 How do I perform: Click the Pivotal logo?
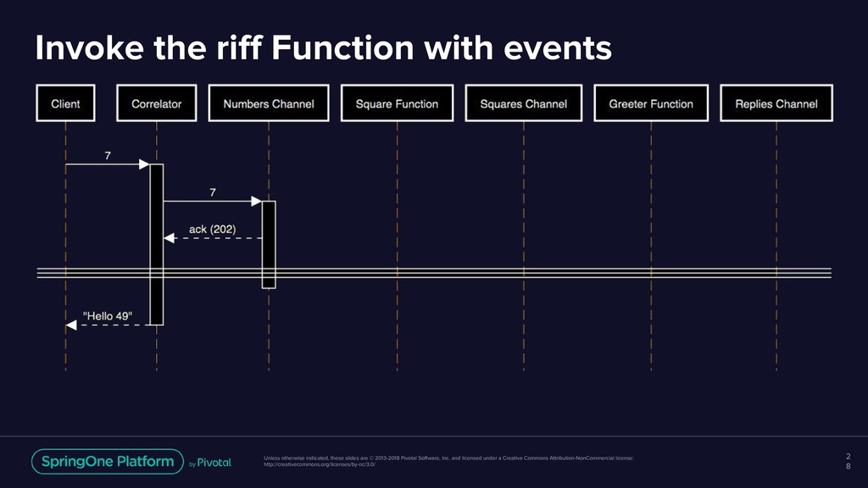pyautogui.click(x=210, y=463)
